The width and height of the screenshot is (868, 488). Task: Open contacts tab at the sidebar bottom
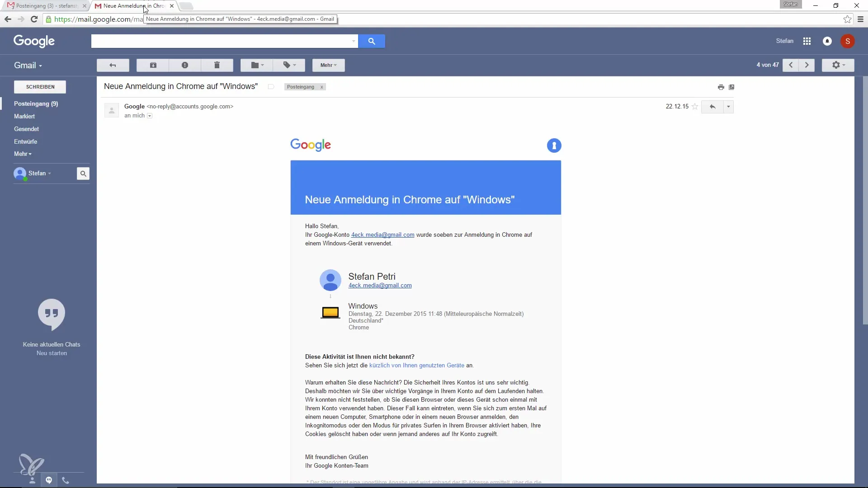32,480
